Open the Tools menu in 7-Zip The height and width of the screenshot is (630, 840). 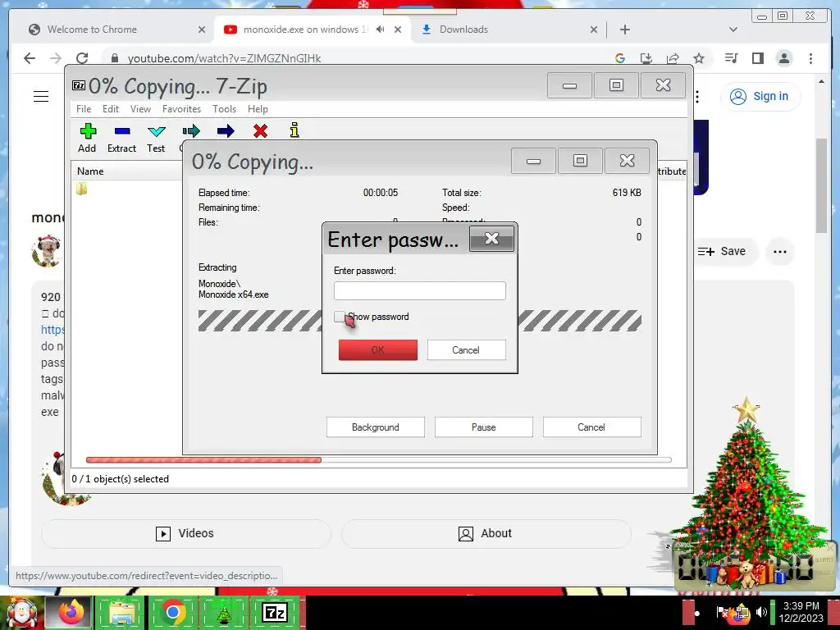pyautogui.click(x=224, y=109)
